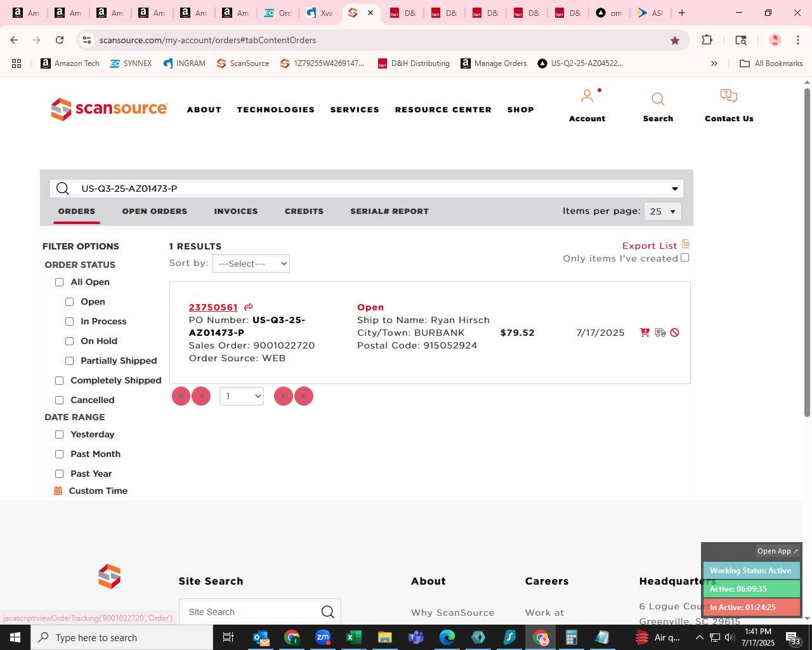Open the Resource Center menu

(x=443, y=110)
